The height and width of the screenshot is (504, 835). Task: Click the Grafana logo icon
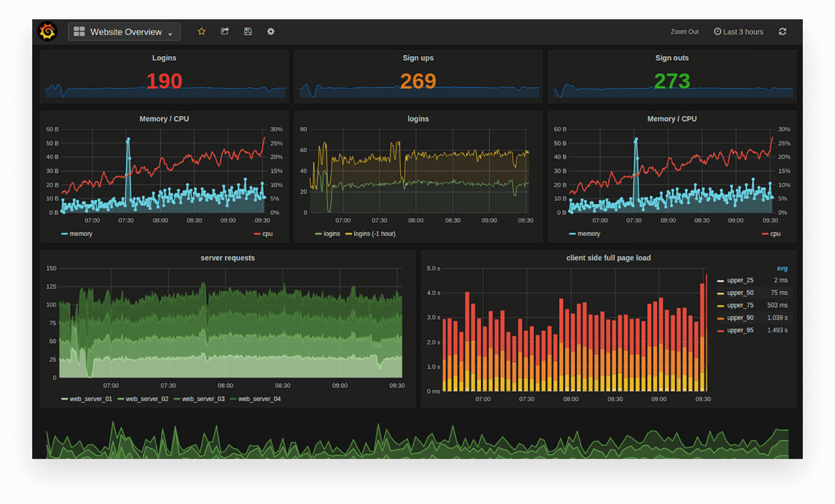click(48, 31)
